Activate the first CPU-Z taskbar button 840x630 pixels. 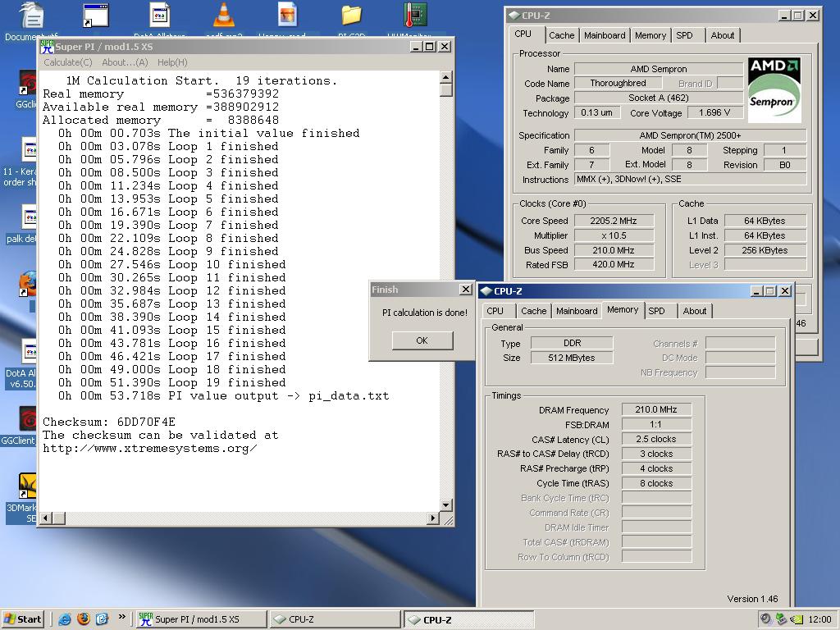tap(335, 619)
